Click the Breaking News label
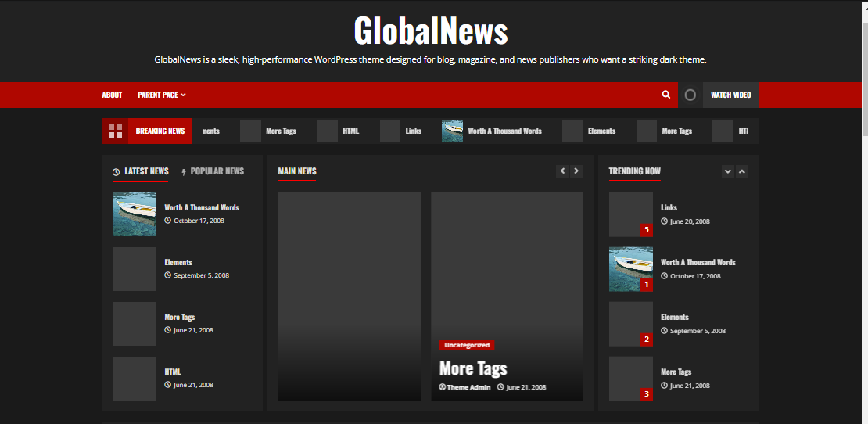 [160, 131]
